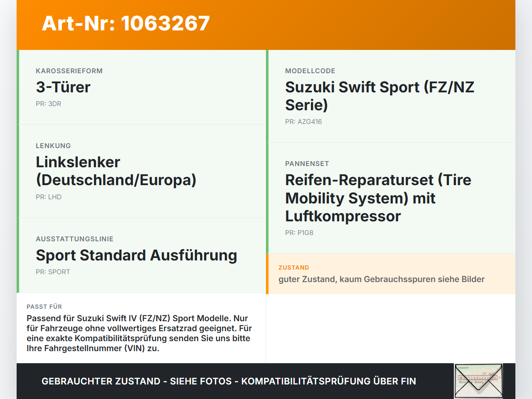This screenshot has height=399, width=532.
Task: Click the Suzuki Swift Sport (FZ/NZ Serie) title
Action: coord(379,96)
